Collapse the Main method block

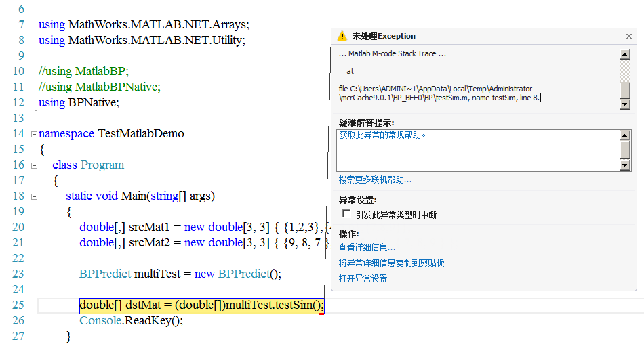34,196
